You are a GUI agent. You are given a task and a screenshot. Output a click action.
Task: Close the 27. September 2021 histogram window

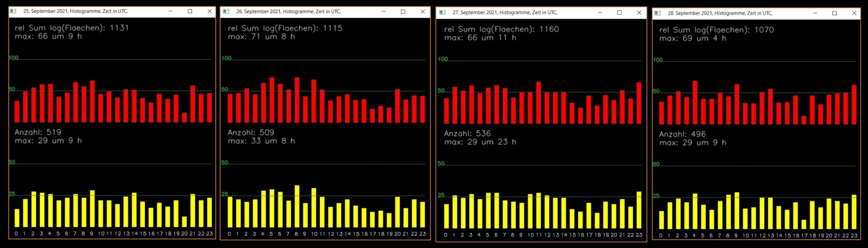639,12
